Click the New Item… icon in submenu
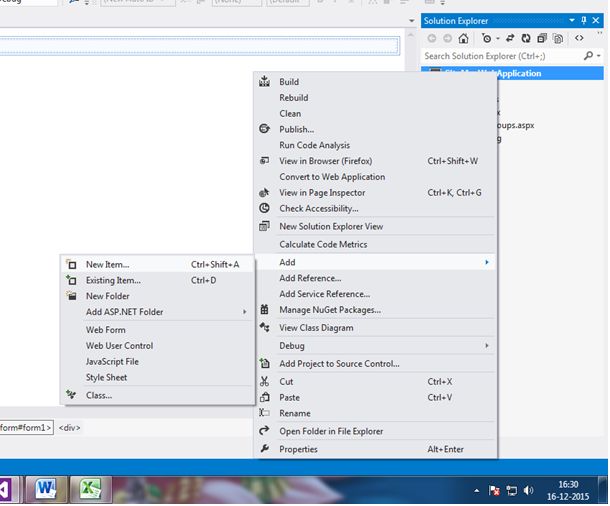610x506 pixels. [x=71, y=264]
